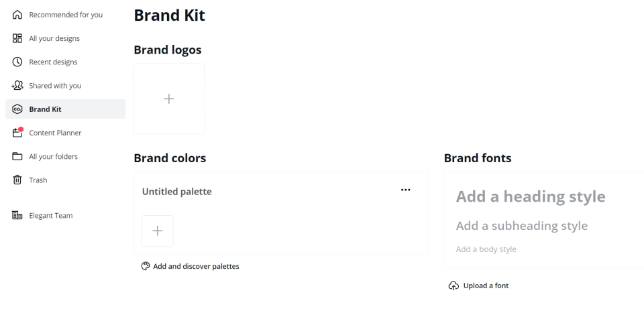Select Add a heading style
This screenshot has width=644, height=313.
(531, 196)
